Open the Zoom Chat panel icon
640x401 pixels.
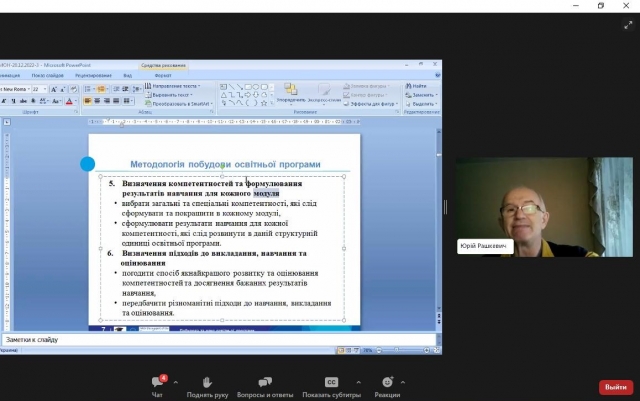click(157, 382)
